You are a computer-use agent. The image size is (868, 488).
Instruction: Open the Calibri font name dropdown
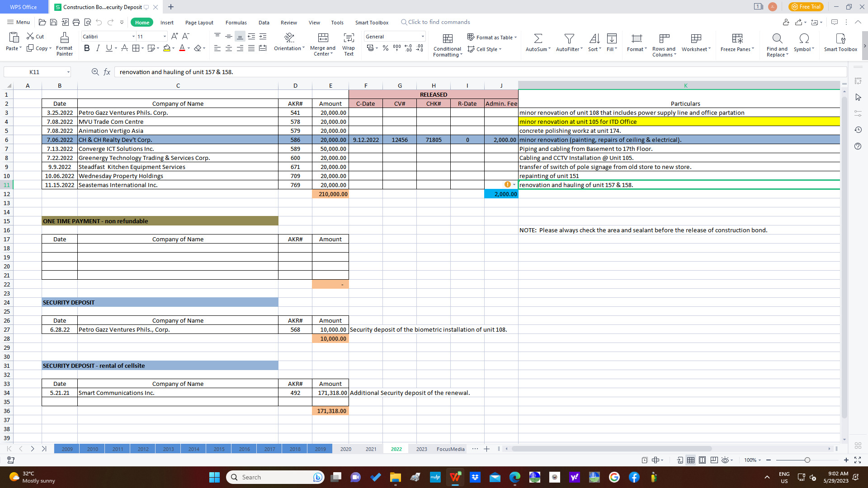[133, 37]
